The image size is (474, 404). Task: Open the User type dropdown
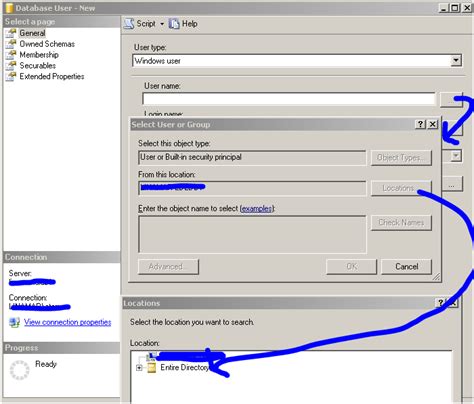click(456, 61)
